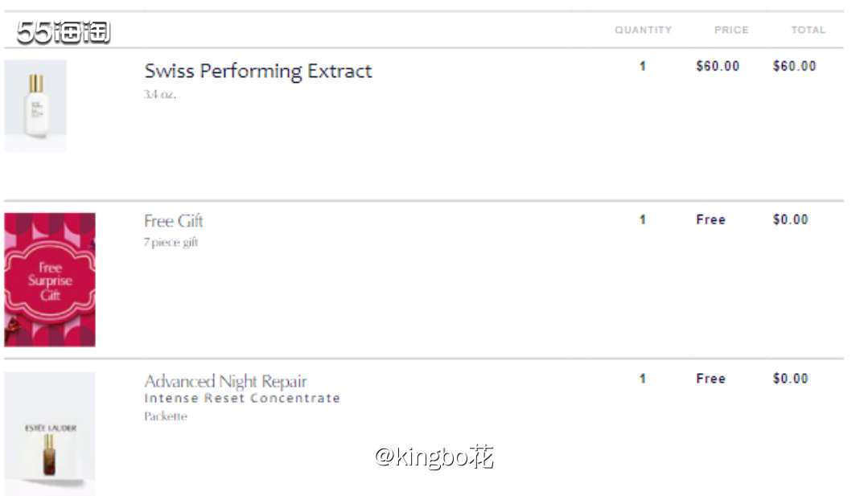Open the Swiss Performing Extract product image
Screen dimensions: 868x496
pos(35,105)
